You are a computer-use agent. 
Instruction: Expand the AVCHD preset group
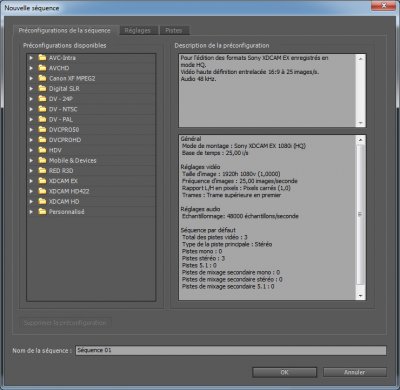tap(31, 68)
